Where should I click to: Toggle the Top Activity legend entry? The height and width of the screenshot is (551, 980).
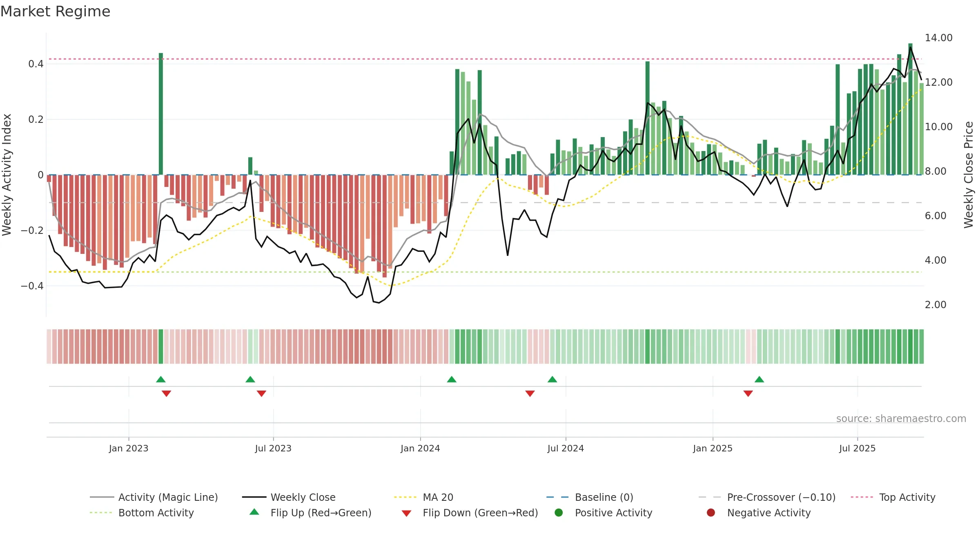tap(893, 497)
